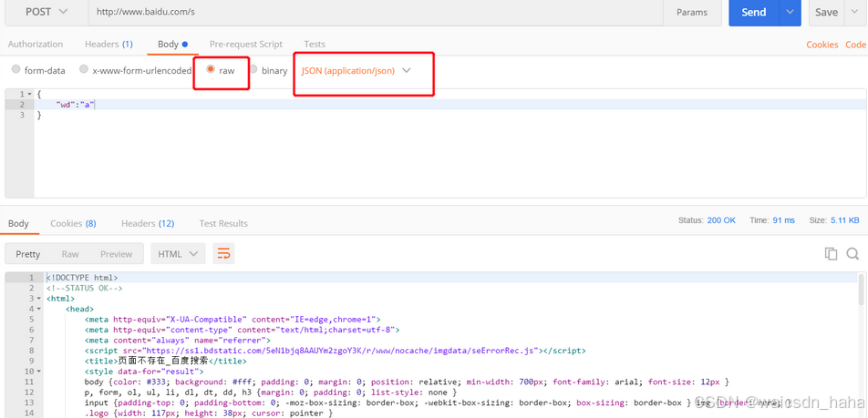This screenshot has width=868, height=418.
Task: Select the Preview response view
Action: coord(117,254)
